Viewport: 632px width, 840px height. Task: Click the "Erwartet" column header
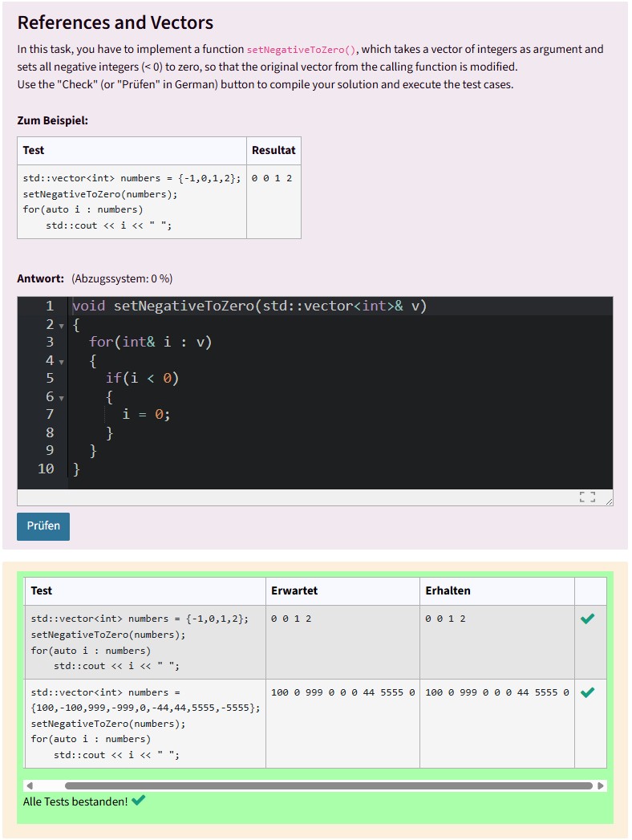point(294,590)
